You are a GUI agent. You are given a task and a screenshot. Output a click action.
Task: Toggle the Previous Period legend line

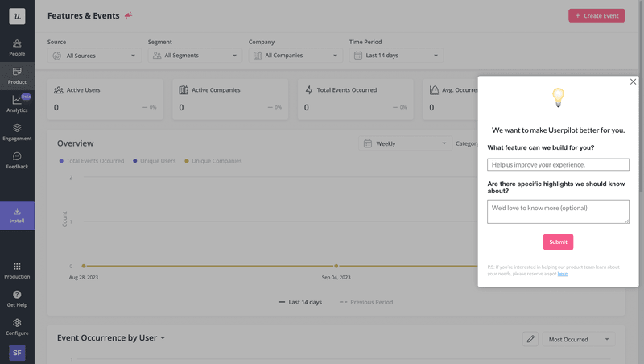pyautogui.click(x=366, y=302)
